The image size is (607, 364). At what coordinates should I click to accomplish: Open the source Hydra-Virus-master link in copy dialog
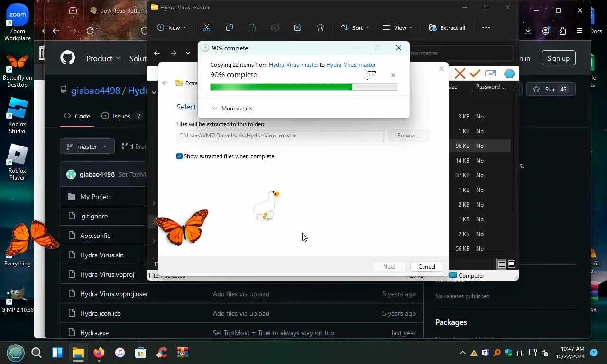[294, 65]
